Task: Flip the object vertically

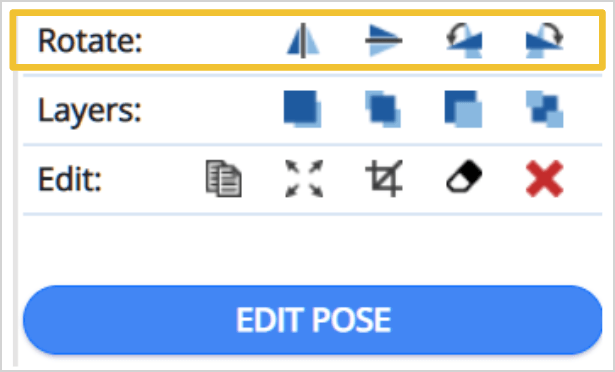Action: [384, 40]
